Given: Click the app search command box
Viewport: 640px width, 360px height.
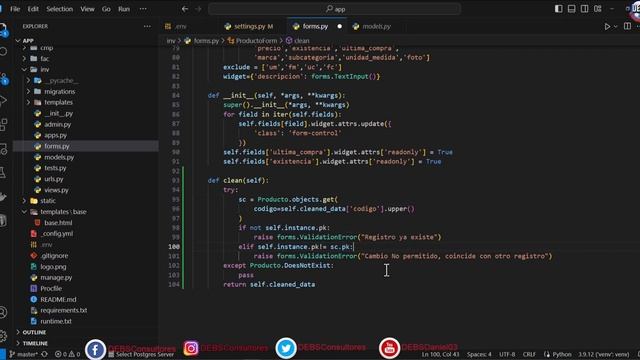Looking at the screenshot, I should pyautogui.click(x=335, y=9).
